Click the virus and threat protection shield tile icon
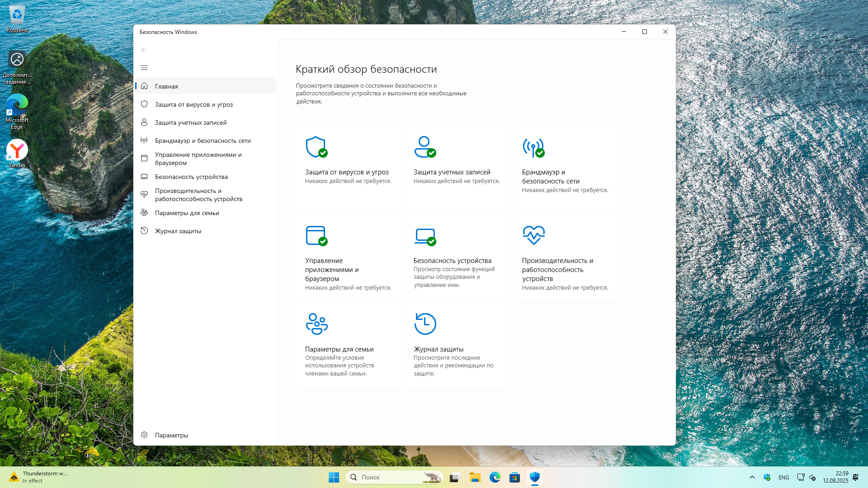 [x=316, y=147]
